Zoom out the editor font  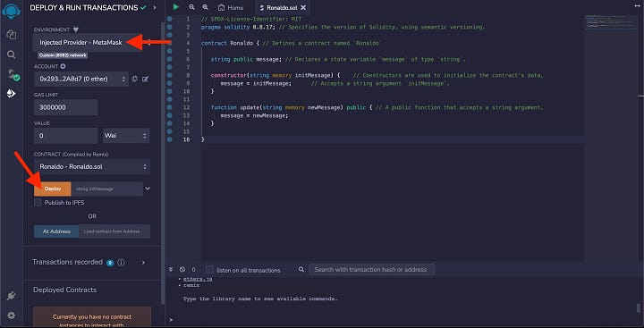[x=191, y=7]
